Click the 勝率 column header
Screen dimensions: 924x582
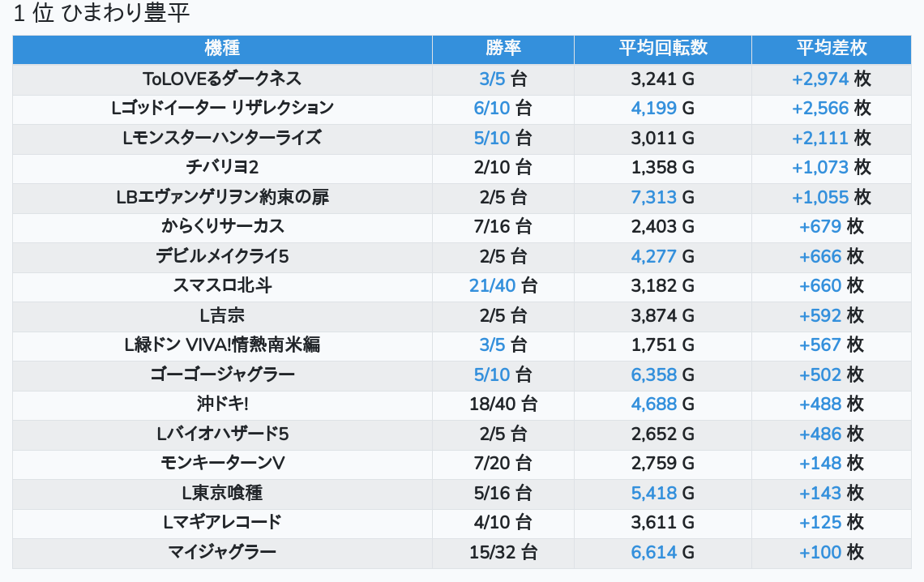[x=503, y=49]
